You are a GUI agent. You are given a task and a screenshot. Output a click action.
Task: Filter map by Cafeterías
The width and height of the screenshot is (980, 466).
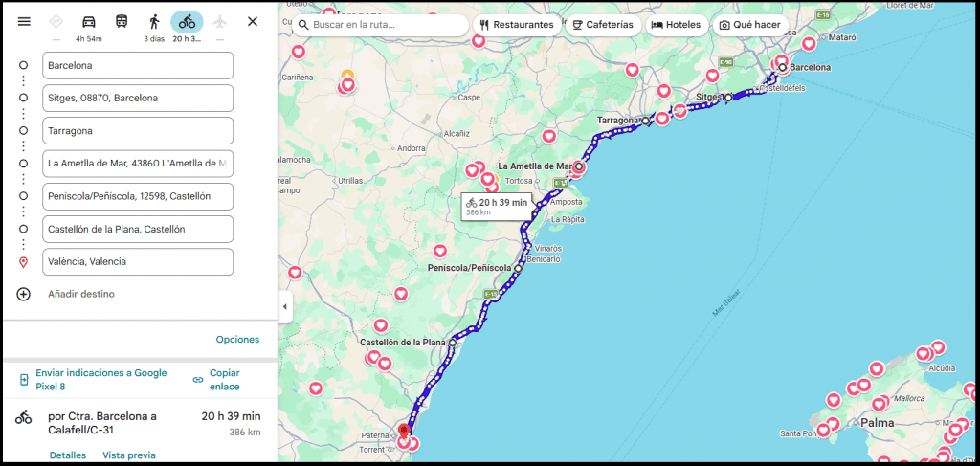[x=603, y=25]
